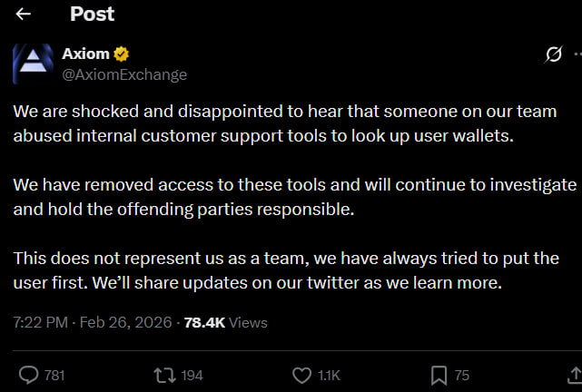Image resolution: width=582 pixels, height=392 pixels.
Task: Like the post with the heart
Action: [x=303, y=374]
